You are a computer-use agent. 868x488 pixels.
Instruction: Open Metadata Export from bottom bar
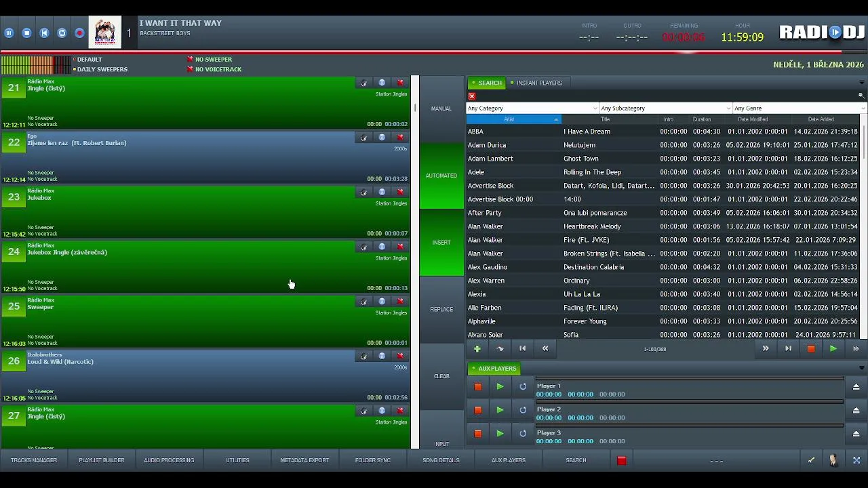304,460
